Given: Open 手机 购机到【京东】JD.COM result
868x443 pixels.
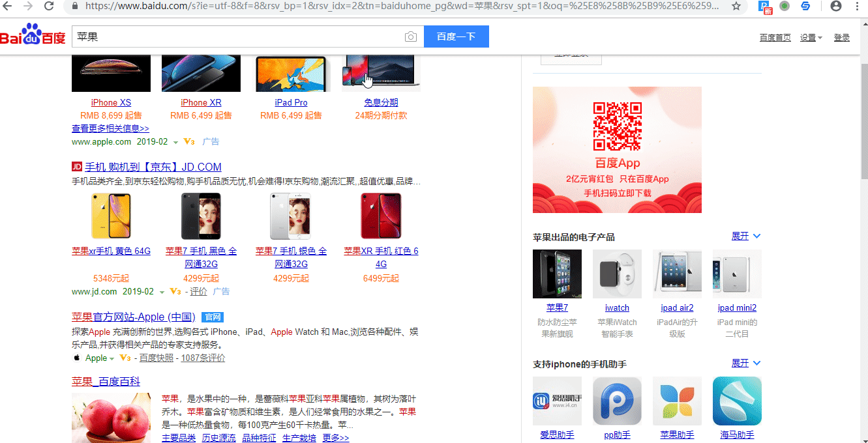Looking at the screenshot, I should [153, 167].
